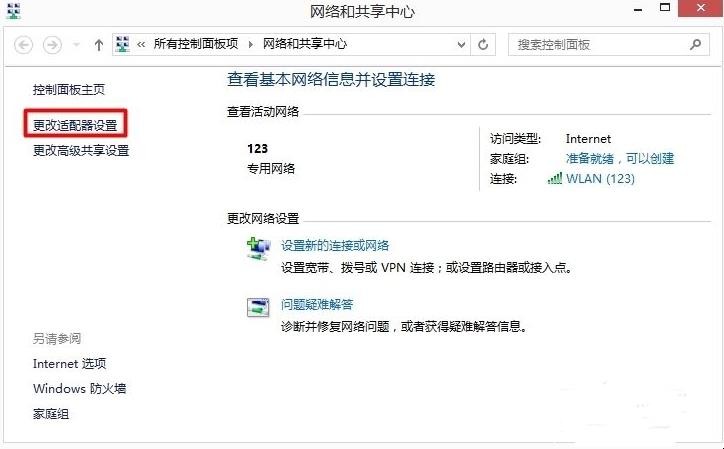Open 问题疑难解答 link
724x449 pixels.
click(x=317, y=304)
